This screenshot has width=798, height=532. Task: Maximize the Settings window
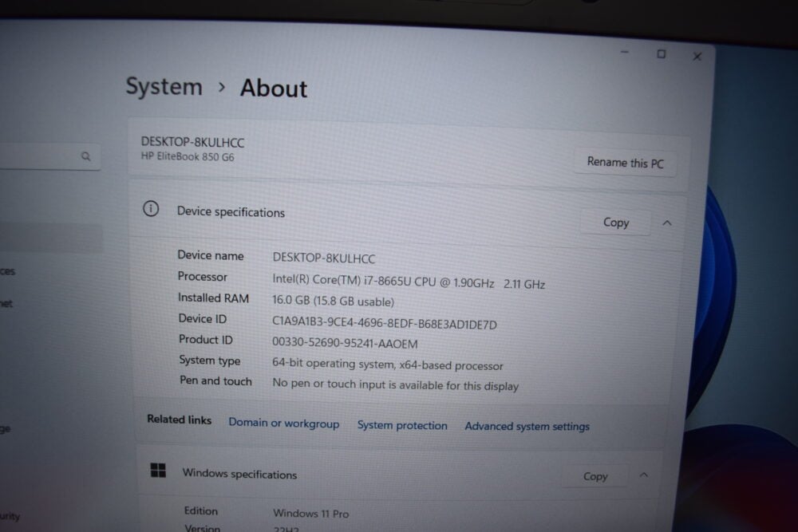[661, 54]
